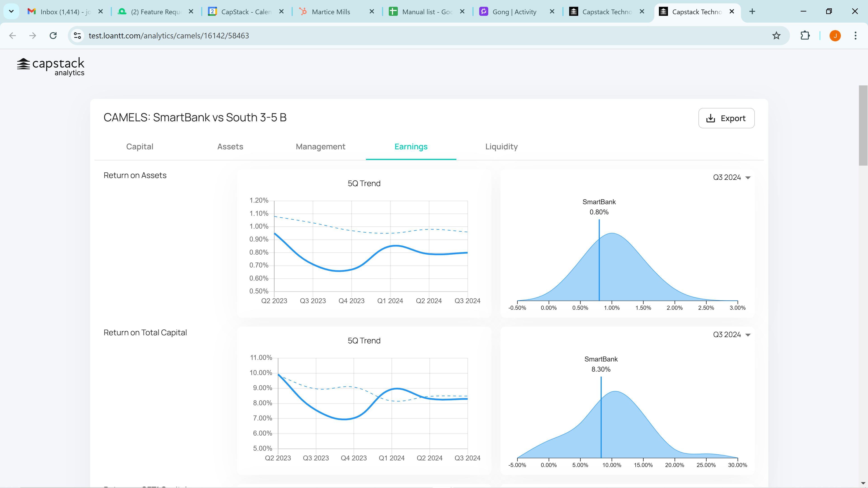Click the Feature Requests tab favicon
Viewport: 868px width, 488px height.
122,12
